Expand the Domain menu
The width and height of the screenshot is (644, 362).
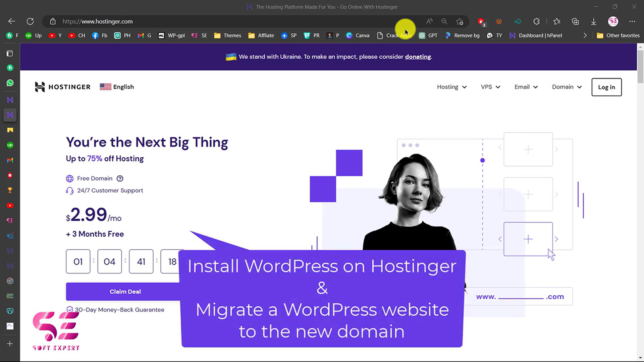click(x=567, y=87)
